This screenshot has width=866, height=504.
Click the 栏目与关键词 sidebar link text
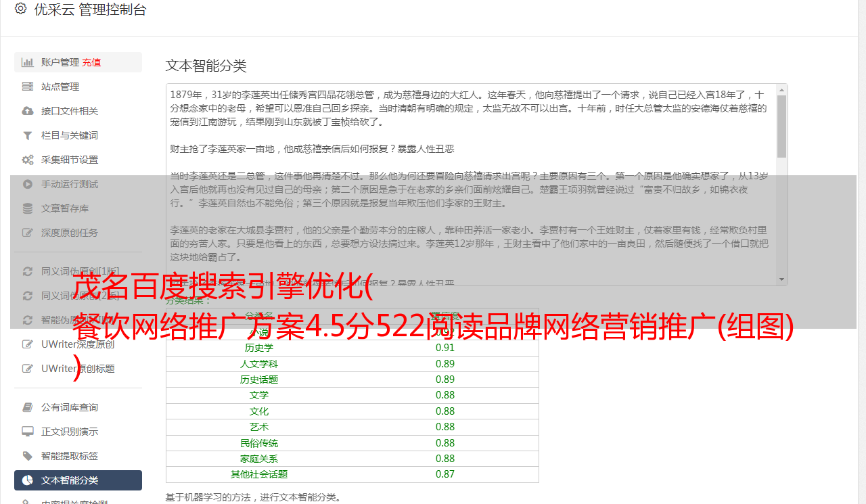click(x=70, y=135)
